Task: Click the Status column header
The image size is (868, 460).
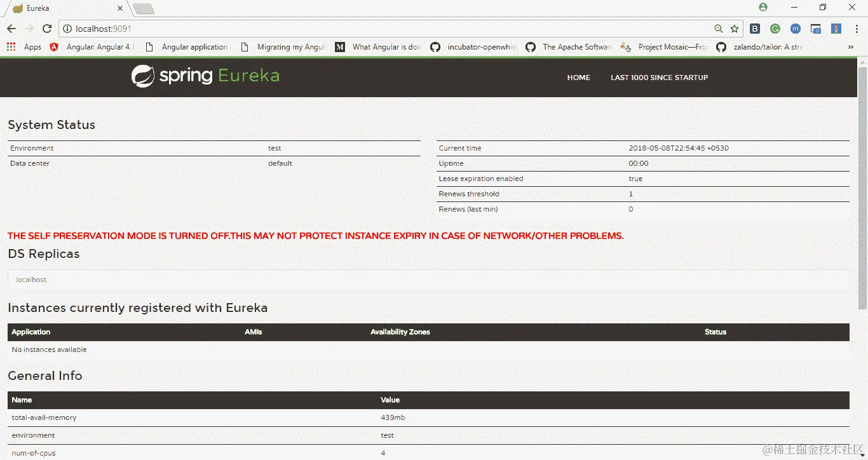Action: pos(715,332)
